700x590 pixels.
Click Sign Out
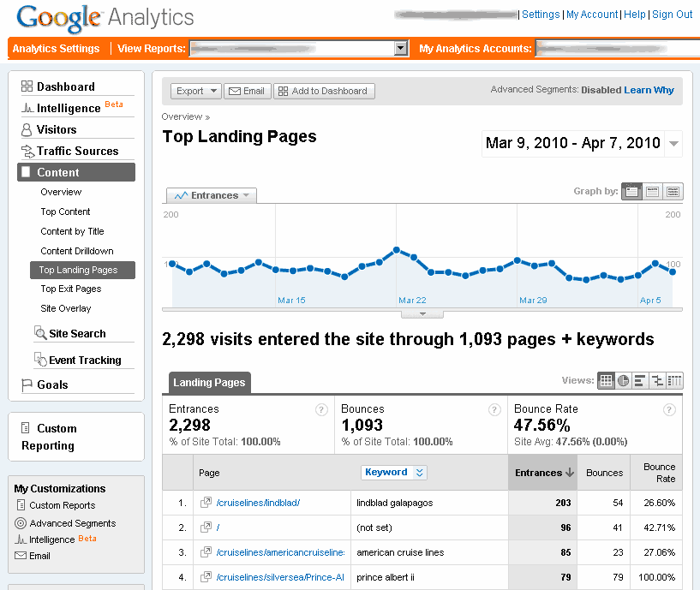[673, 15]
